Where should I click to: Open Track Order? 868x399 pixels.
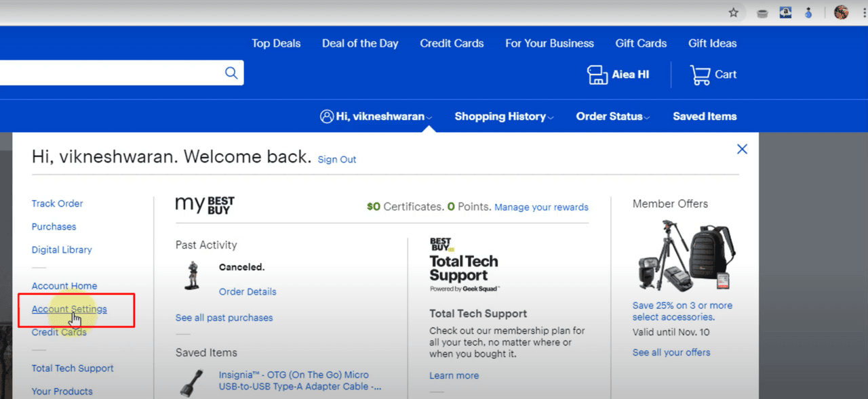coord(57,203)
